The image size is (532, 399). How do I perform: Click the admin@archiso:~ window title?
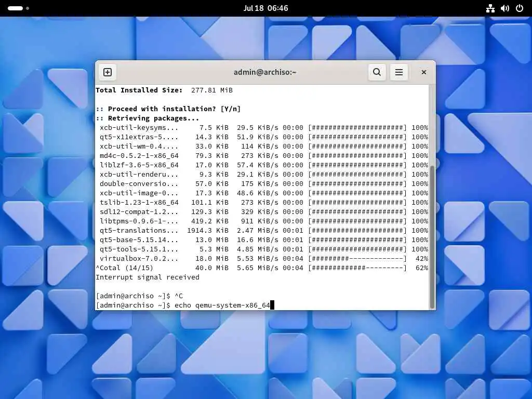tap(265, 72)
